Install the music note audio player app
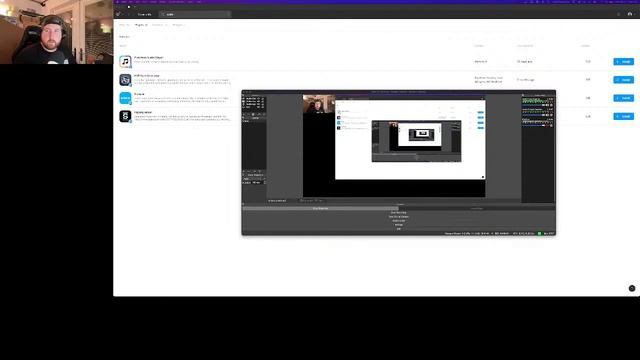640x360 pixels. pyautogui.click(x=623, y=62)
